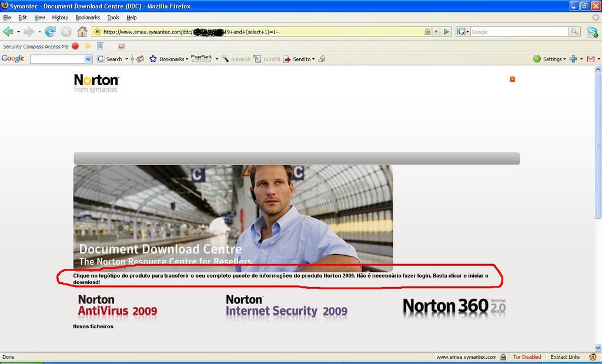The width and height of the screenshot is (602, 364).
Task: Click the Norton from Symantec logo
Action: click(96, 84)
